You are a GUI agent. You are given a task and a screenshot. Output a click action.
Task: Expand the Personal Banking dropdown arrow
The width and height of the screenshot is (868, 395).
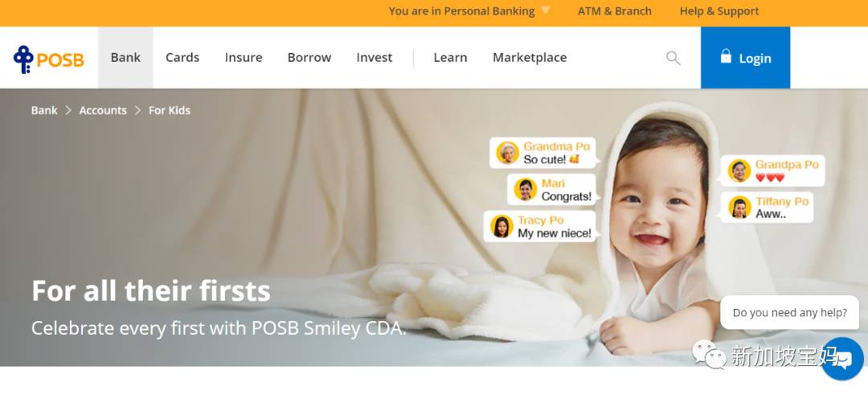(545, 10)
